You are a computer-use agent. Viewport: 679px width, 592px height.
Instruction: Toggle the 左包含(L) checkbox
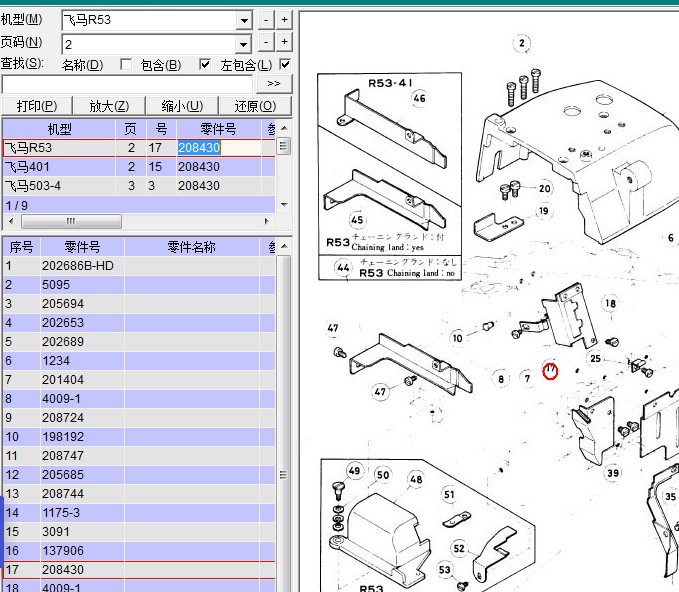tap(285, 65)
